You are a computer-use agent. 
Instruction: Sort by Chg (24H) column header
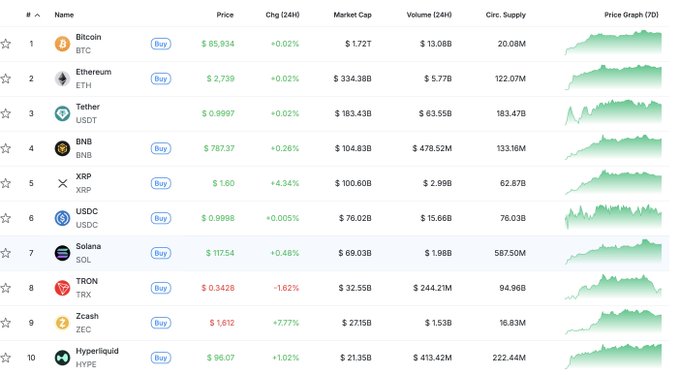click(x=282, y=15)
